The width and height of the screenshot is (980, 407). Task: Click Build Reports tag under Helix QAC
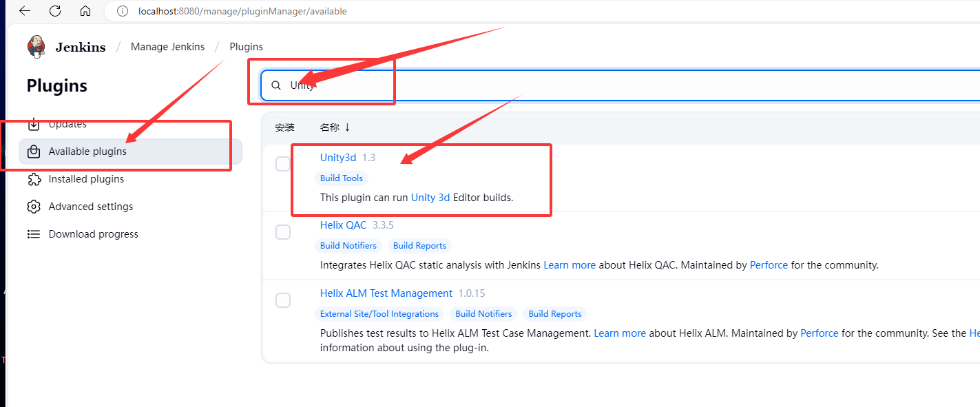pyautogui.click(x=419, y=246)
